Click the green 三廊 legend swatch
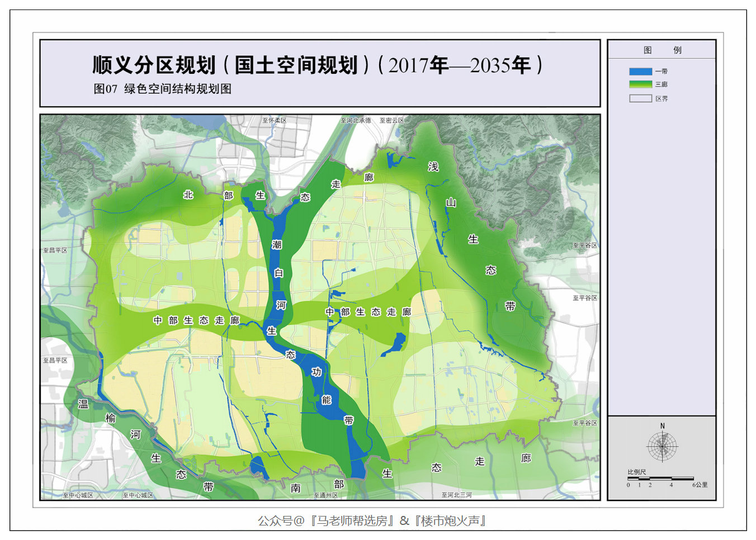Viewport: 756px width, 540px height. pyautogui.click(x=640, y=84)
